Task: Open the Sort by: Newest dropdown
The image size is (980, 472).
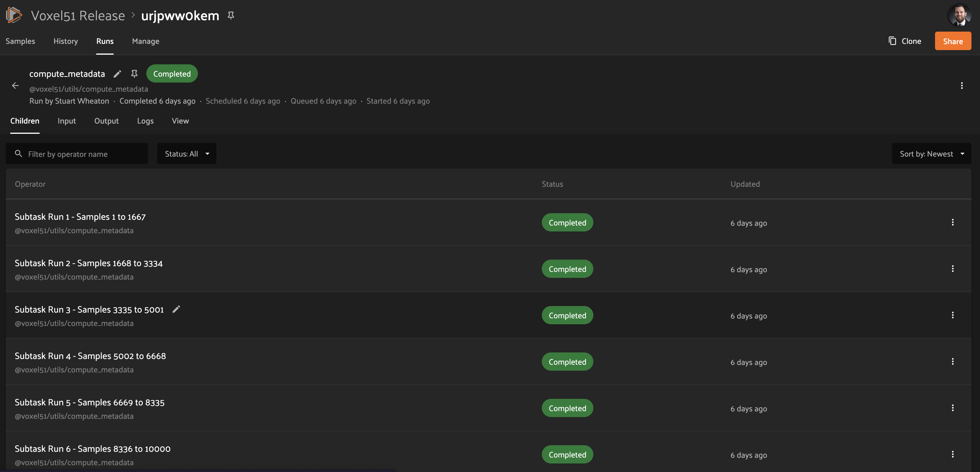Action: tap(931, 154)
